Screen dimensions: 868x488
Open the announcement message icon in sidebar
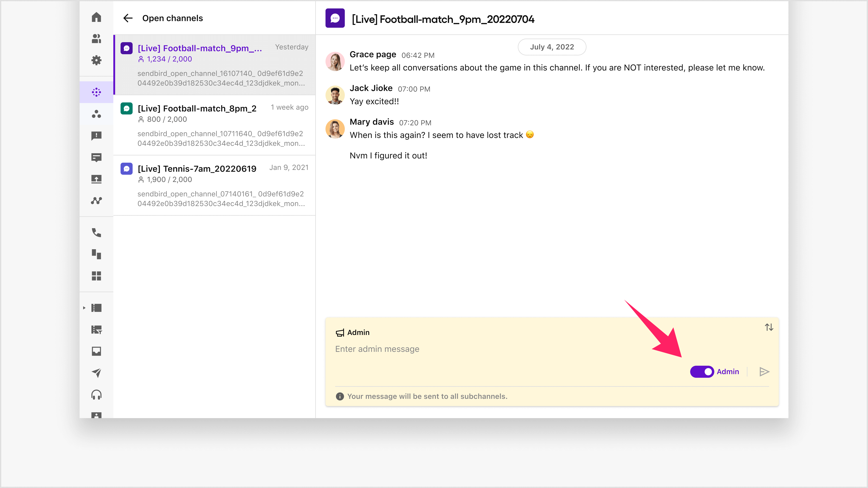tap(96, 157)
